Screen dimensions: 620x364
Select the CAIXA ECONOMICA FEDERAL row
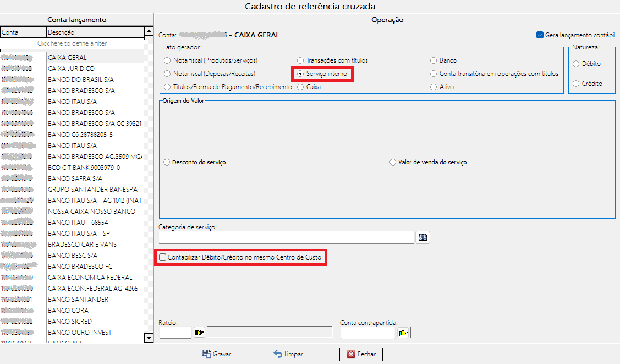tap(72, 278)
